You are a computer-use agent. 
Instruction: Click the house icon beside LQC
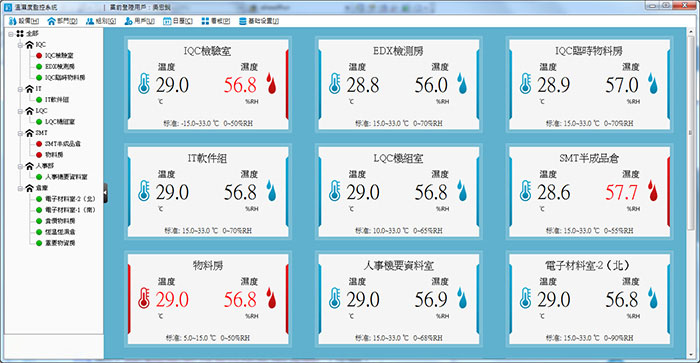(29, 111)
